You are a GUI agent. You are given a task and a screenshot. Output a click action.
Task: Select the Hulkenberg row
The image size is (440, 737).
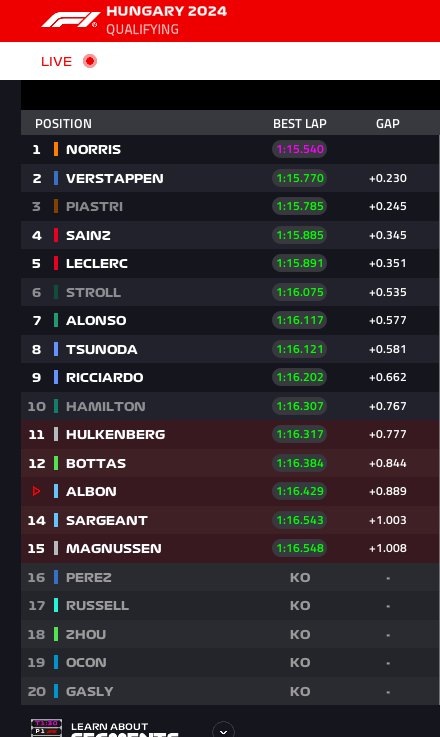[230, 434]
